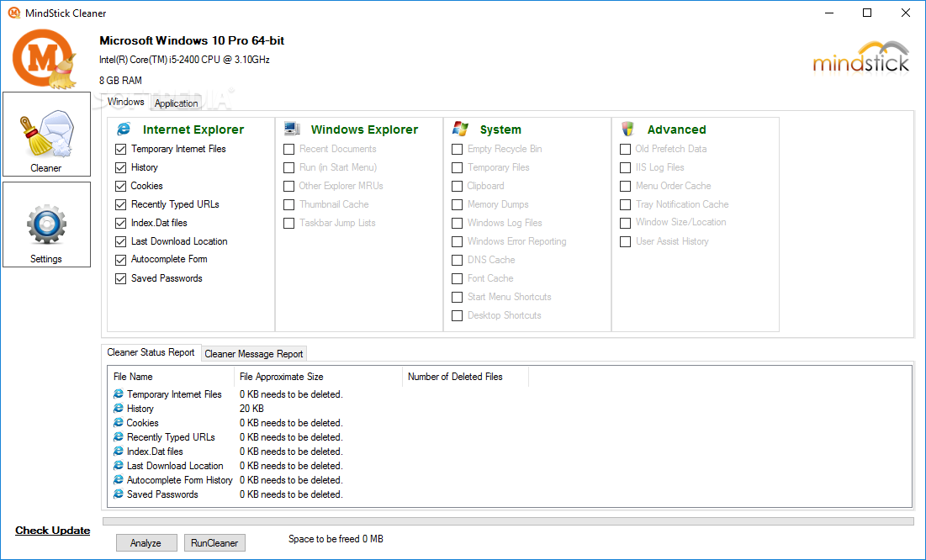
Task: Check Tray Notification Cache option
Action: point(626,205)
